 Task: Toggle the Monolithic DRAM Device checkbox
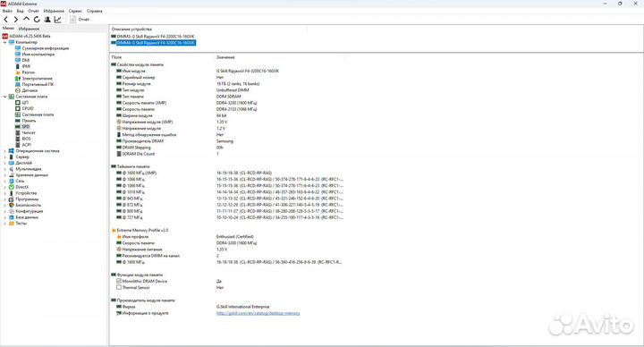coord(119,281)
